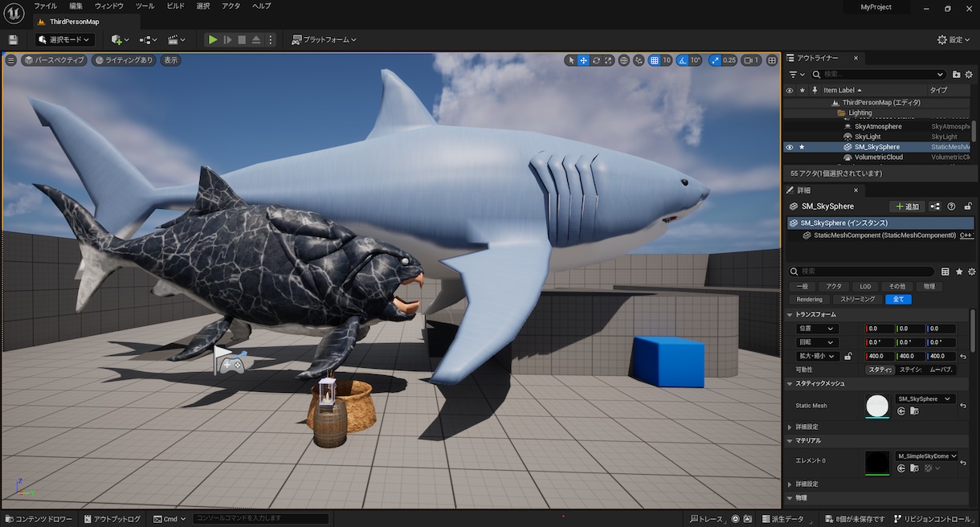Select the 全て filter in the Details panel
This screenshot has width=980, height=527.
coord(898,299)
